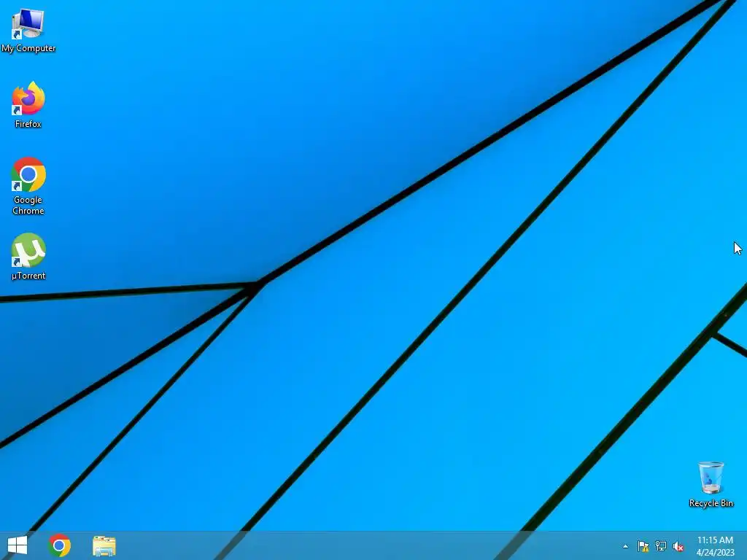Open File Explorer from the taskbar
This screenshot has height=560, width=747.
coord(104,546)
